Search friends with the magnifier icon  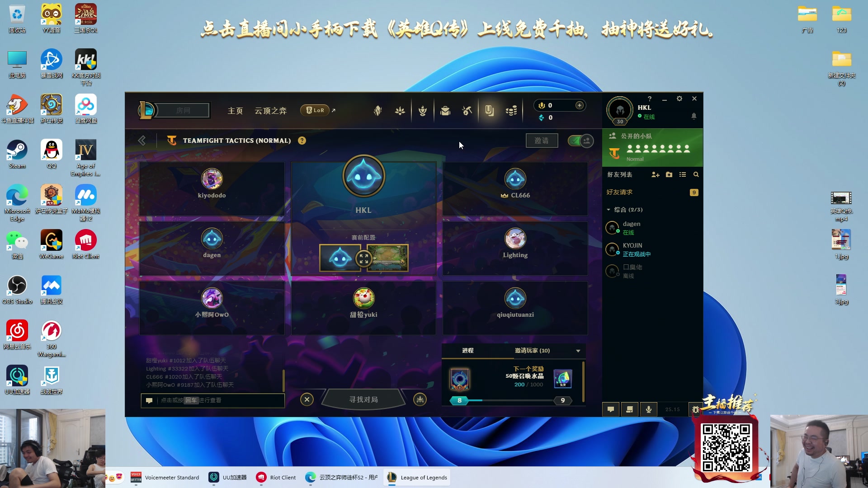tap(696, 174)
